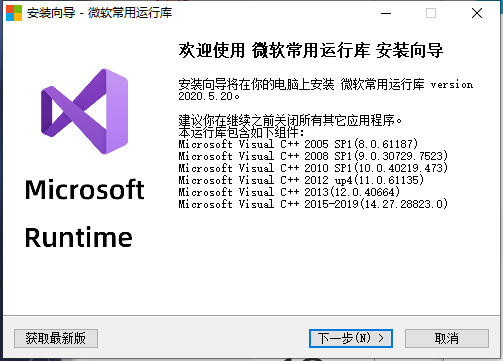Select the Visual C++ 2005 SP1 line
Viewport: 503px width, 361px height.
tap(298, 144)
